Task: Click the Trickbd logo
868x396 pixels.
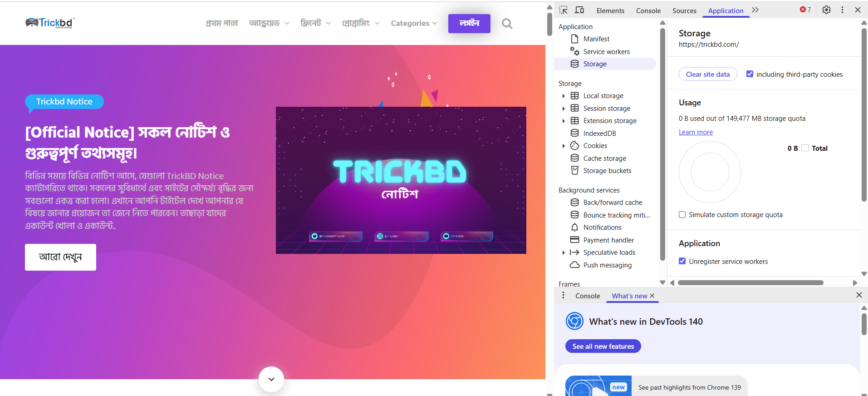Action: (50, 23)
